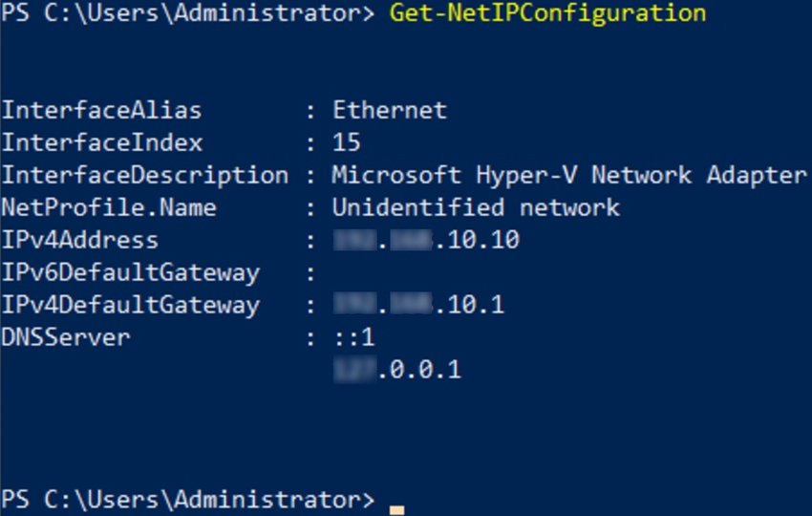Select the DNS address ending in .0.0.1
Viewport: 812px width, 516px height.
[x=396, y=370]
